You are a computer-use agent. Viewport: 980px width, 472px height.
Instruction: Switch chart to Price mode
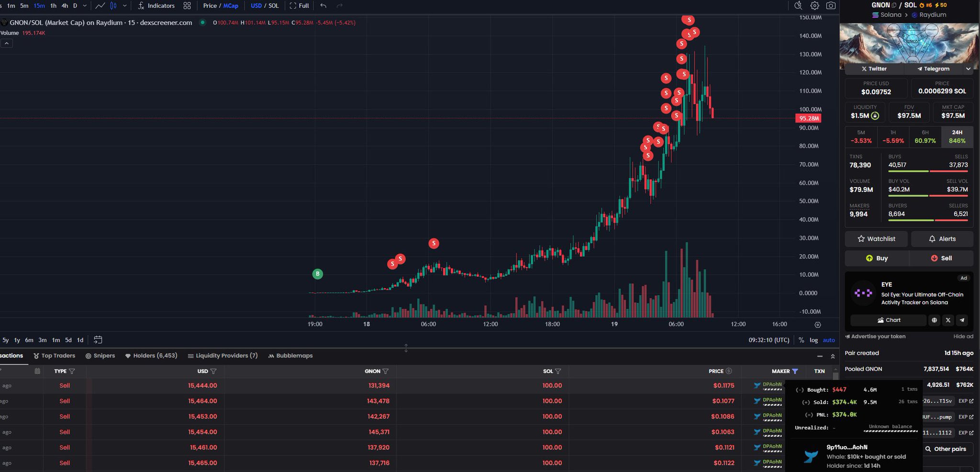pyautogui.click(x=210, y=6)
